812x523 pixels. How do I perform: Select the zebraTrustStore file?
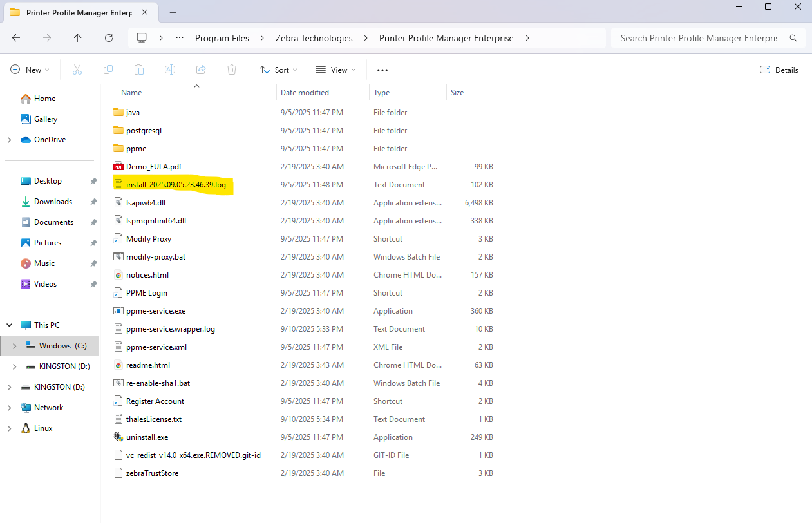[x=153, y=473]
